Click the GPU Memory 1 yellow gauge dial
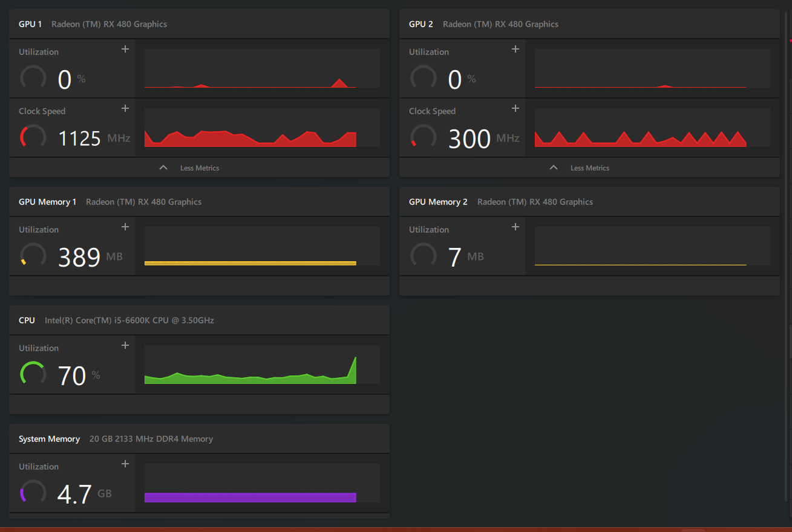This screenshot has width=792, height=532. point(33,255)
